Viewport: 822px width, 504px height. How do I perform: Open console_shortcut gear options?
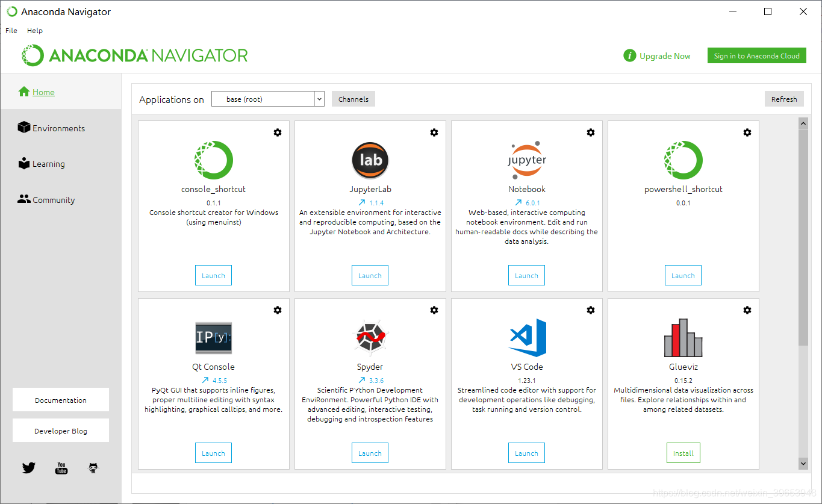tap(278, 132)
